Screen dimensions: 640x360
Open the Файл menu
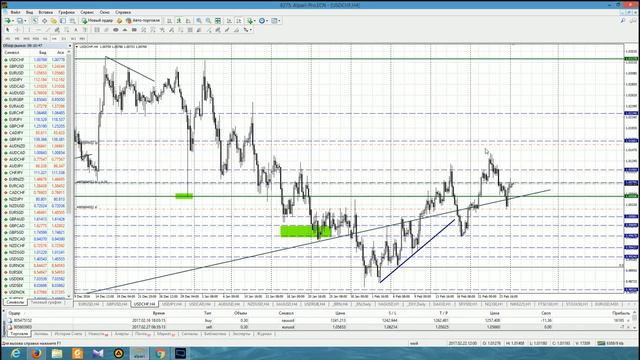pos(15,12)
